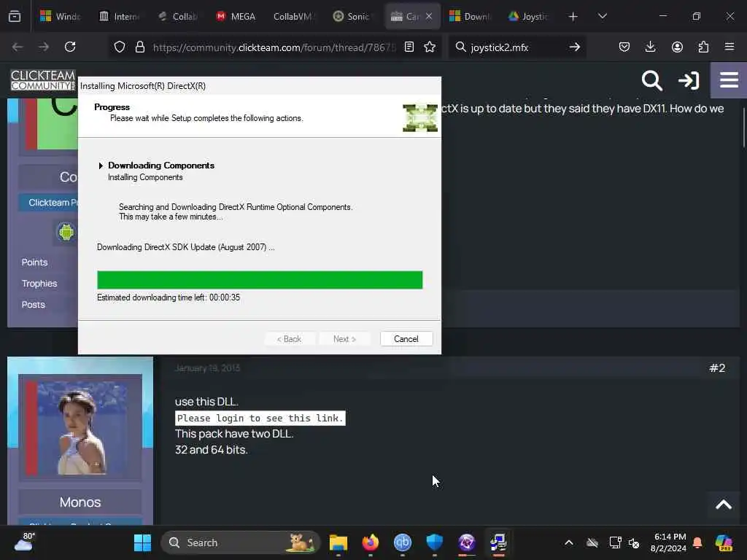Click the Points label in user sidebar

point(35,262)
